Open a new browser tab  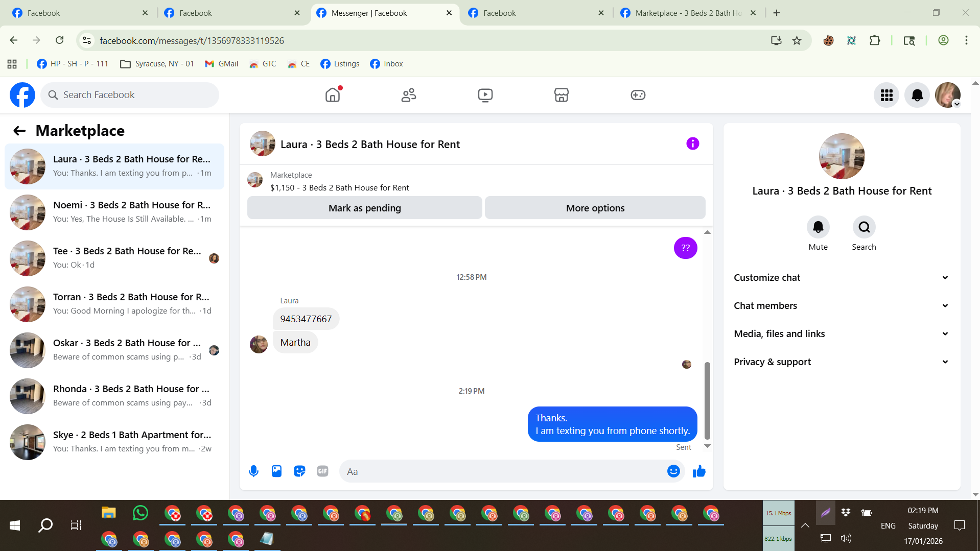click(x=777, y=13)
